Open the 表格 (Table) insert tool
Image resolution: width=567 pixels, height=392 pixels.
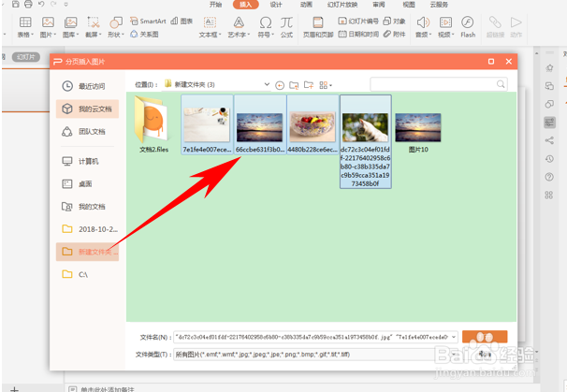point(25,27)
